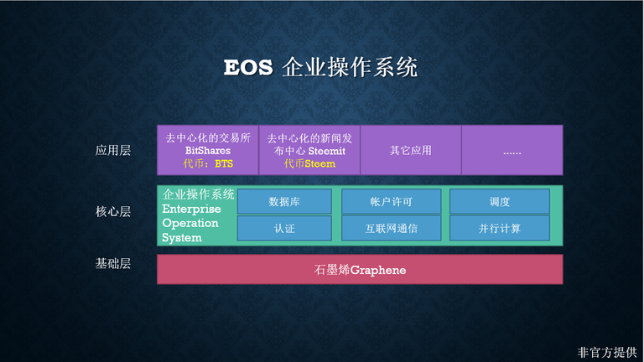
Task: Select the 代币Steem yellow text
Action: pyautogui.click(x=309, y=163)
